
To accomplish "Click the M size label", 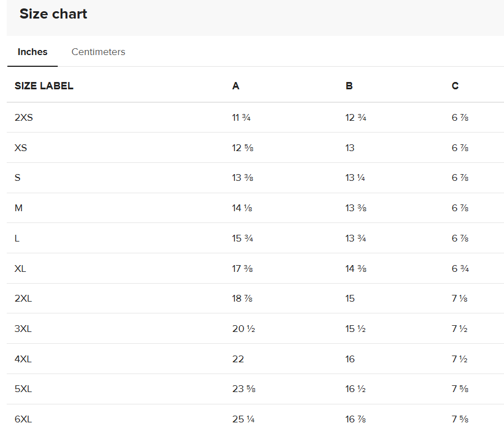I will pos(19,208).
